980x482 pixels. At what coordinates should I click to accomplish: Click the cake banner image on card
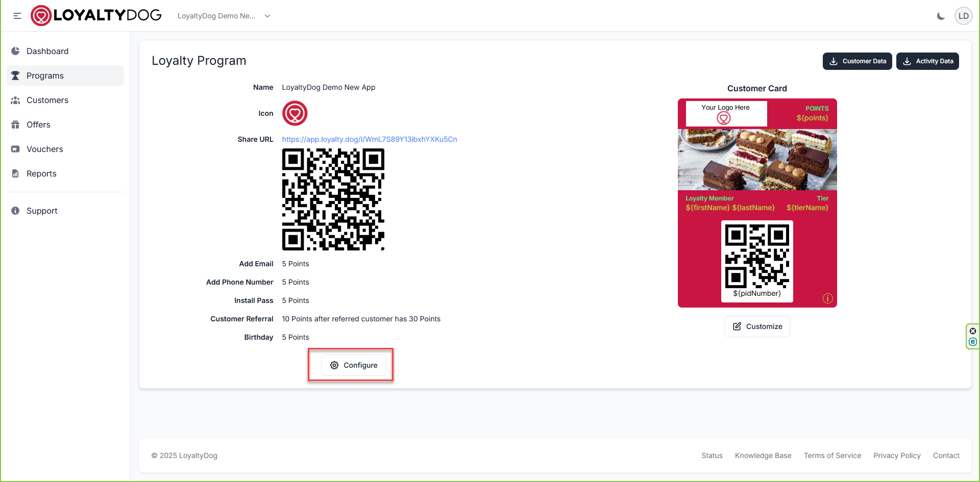[757, 160]
